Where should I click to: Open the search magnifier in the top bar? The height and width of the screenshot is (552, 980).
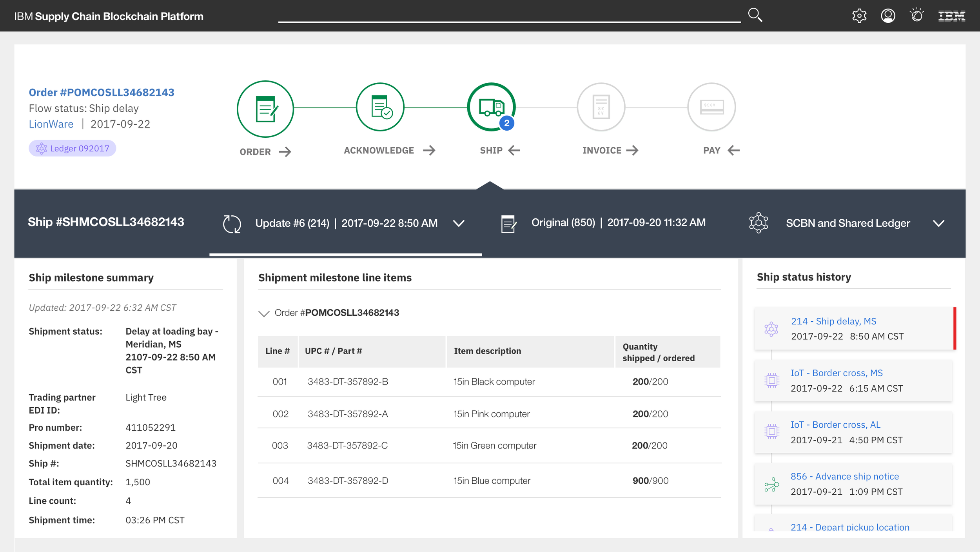(x=755, y=15)
